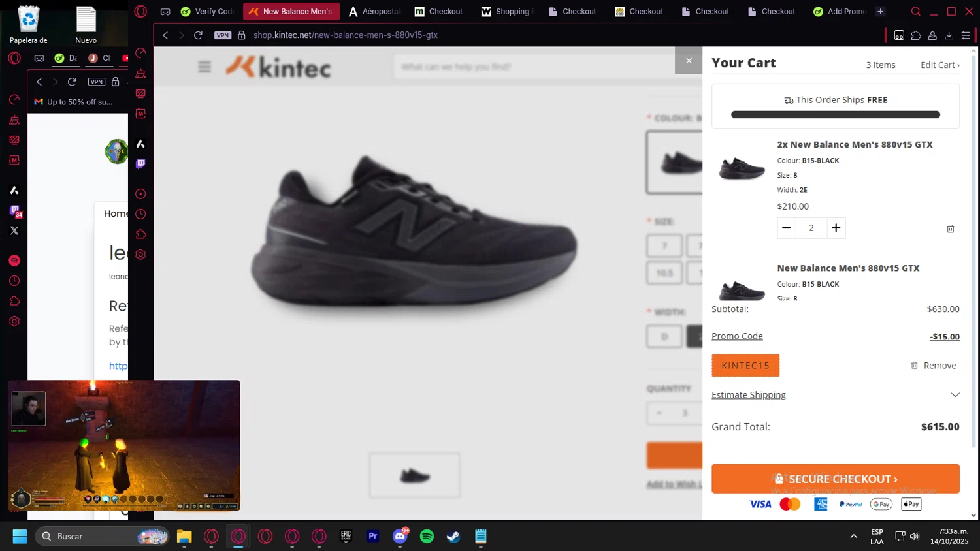The height and width of the screenshot is (551, 980).
Task: Open Spotify in the back window sidebar
Action: tap(14, 260)
